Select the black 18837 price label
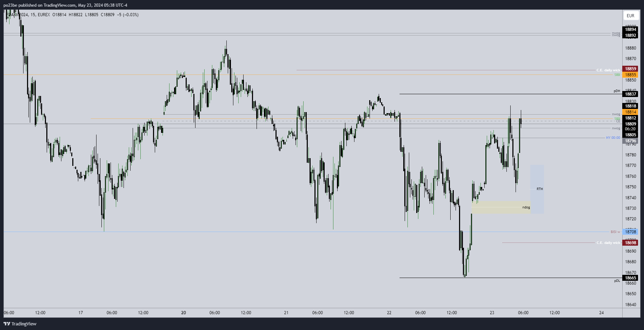 coord(630,94)
